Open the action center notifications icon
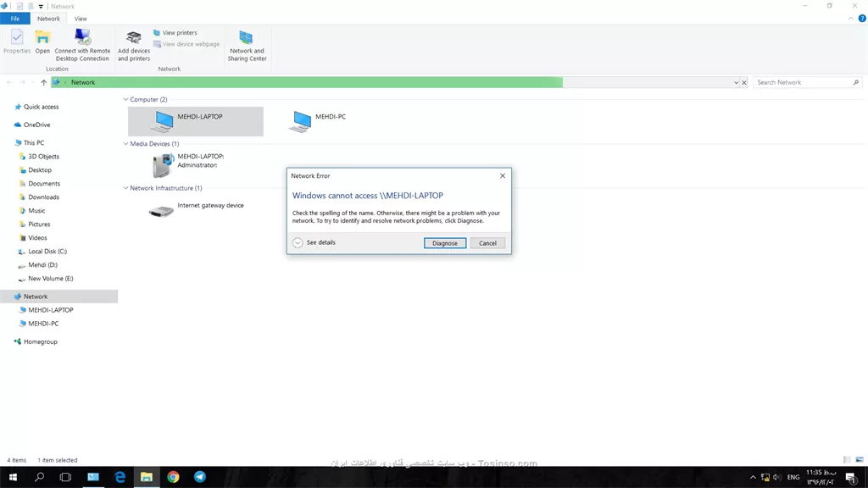Viewport: 868px width, 488px height. 851,478
